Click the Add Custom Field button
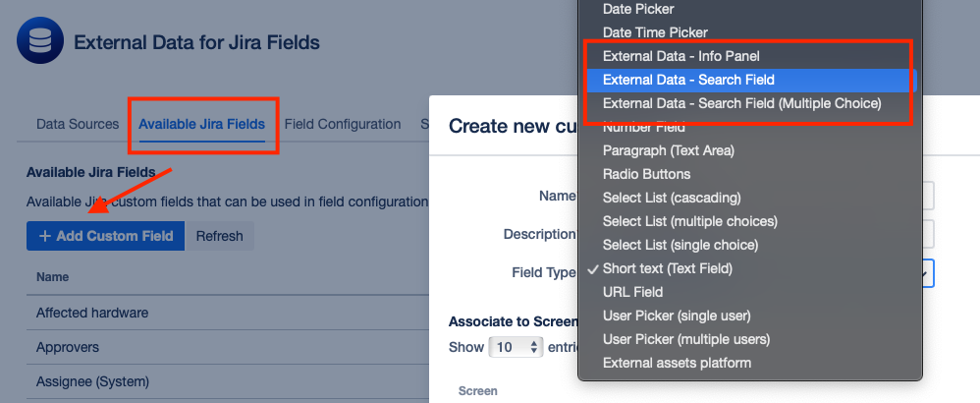The width and height of the screenshot is (980, 403). coord(105,236)
